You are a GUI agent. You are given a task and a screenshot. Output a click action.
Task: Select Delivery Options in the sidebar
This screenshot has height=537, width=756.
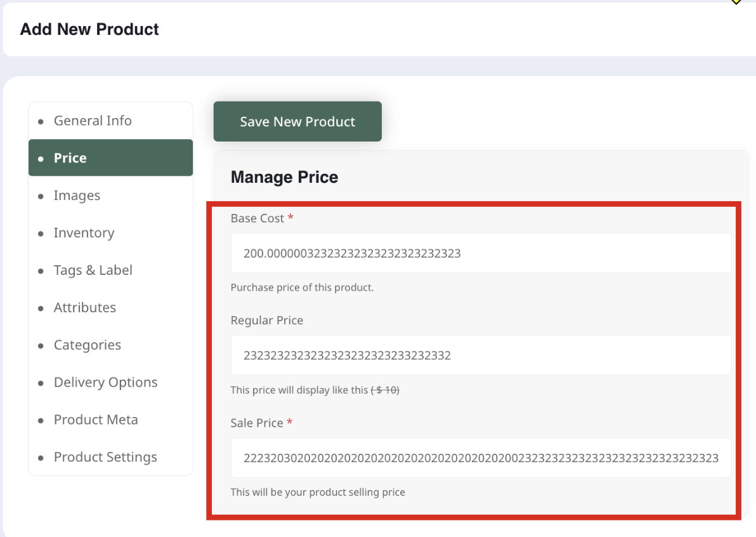coord(105,383)
